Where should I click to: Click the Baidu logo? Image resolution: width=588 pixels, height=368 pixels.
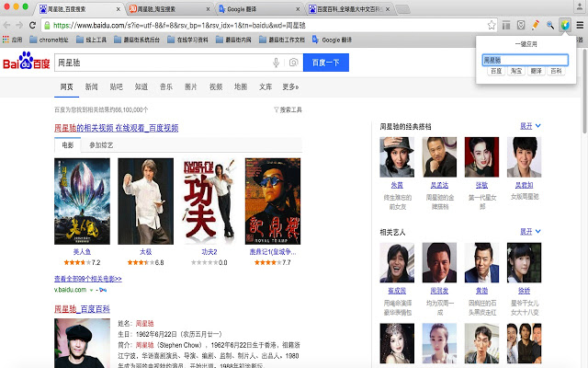27,61
